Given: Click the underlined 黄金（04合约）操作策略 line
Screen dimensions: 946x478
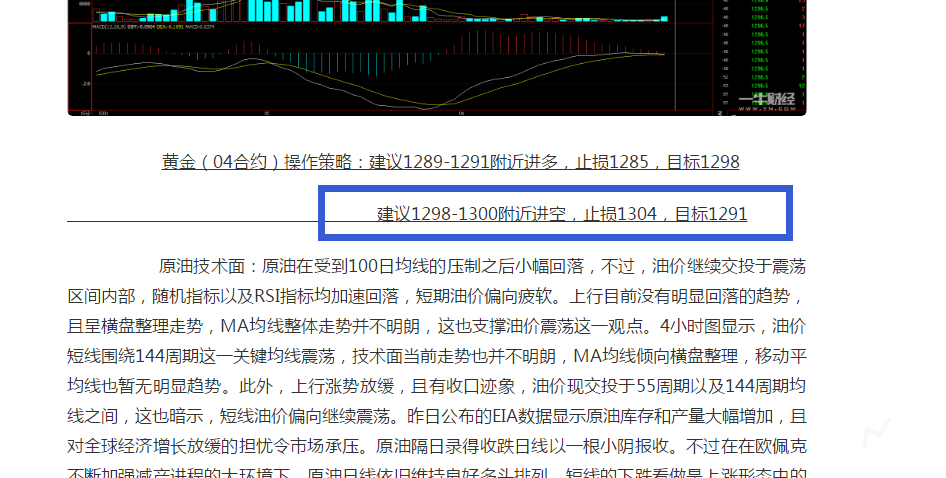Looking at the screenshot, I should (264, 162).
